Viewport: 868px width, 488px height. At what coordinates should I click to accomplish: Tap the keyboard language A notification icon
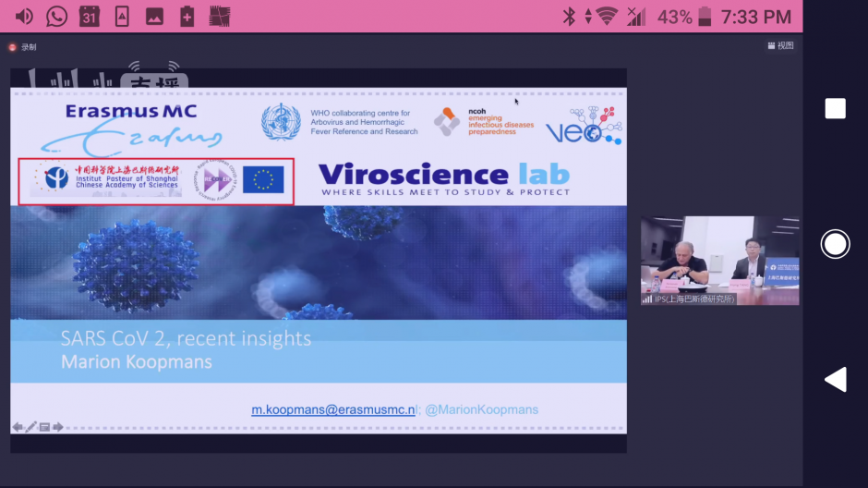[x=122, y=17]
